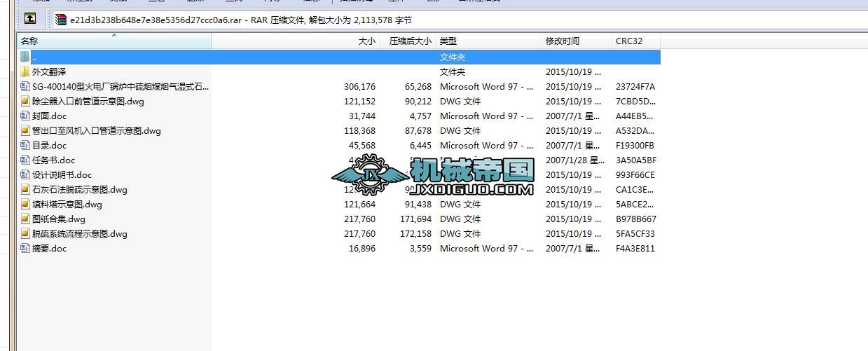Click the RAR archive icon in address bar
Image resolution: width=868 pixels, height=351 pixels.
(x=61, y=20)
